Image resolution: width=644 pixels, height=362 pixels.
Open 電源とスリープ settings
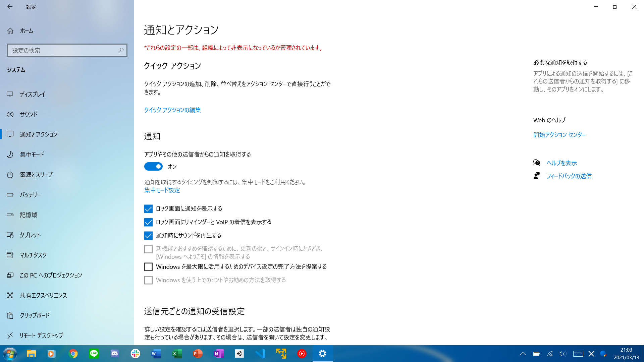[x=67, y=175]
